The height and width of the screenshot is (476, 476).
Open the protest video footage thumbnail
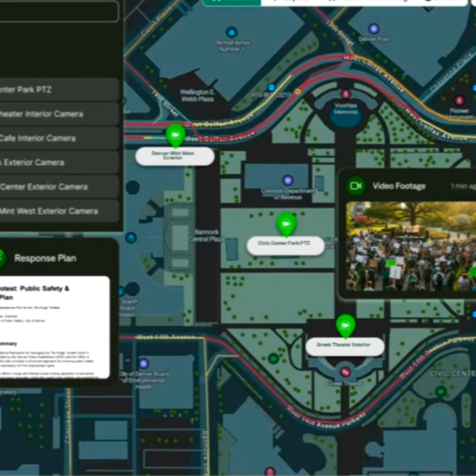coord(411,246)
